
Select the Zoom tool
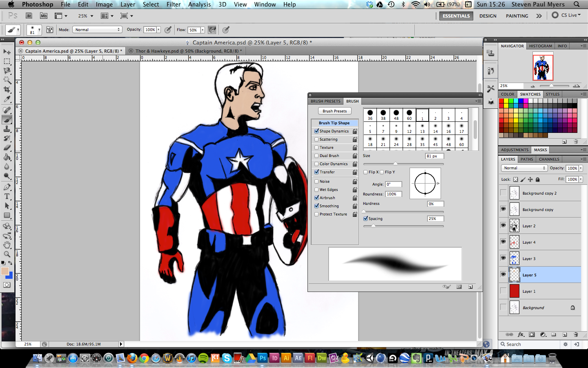tap(7, 254)
